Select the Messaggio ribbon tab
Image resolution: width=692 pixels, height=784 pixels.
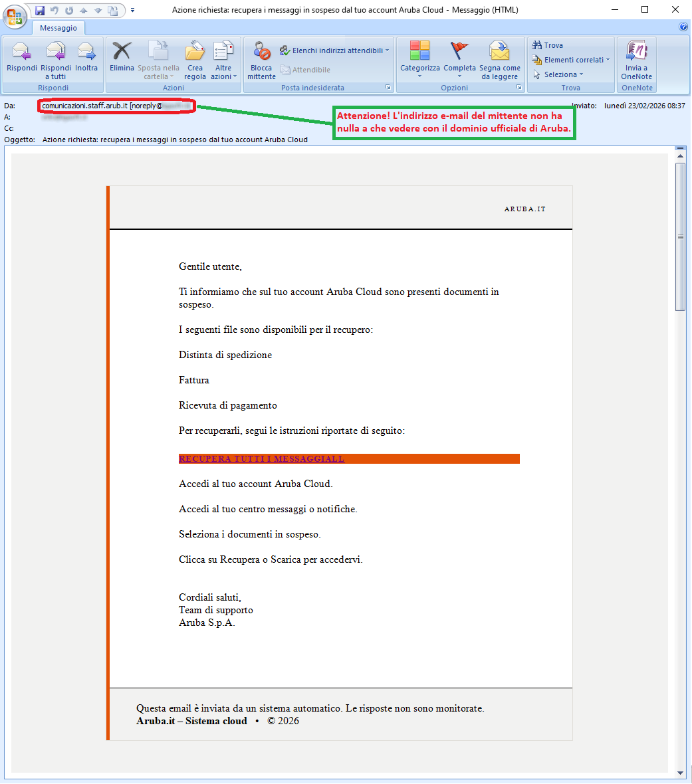58,28
